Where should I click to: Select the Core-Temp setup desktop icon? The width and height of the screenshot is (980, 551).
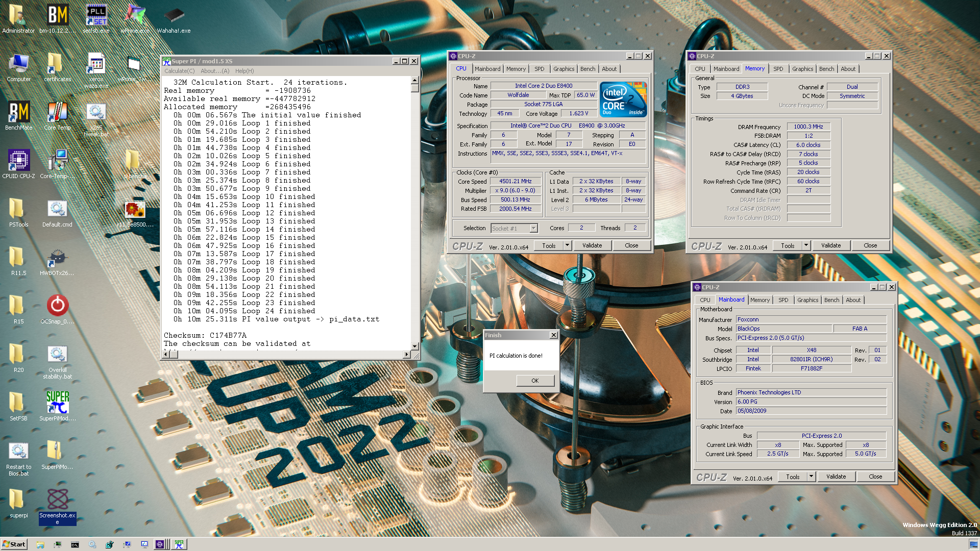(x=57, y=164)
